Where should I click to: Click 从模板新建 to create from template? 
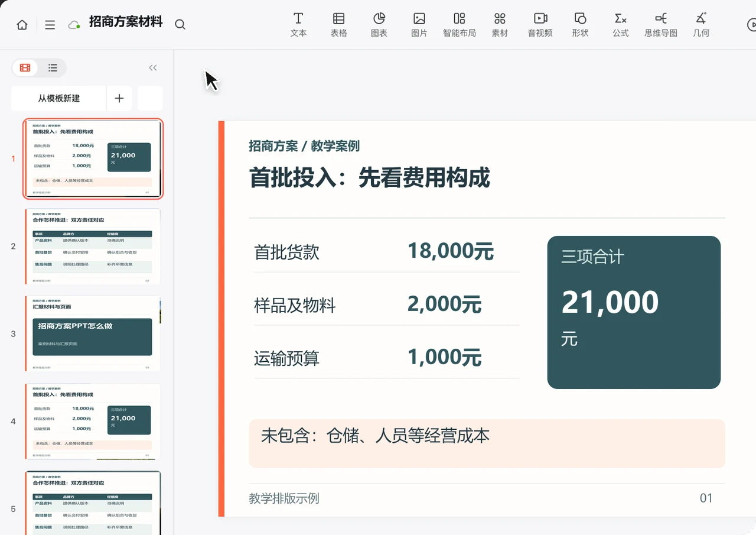tap(59, 98)
